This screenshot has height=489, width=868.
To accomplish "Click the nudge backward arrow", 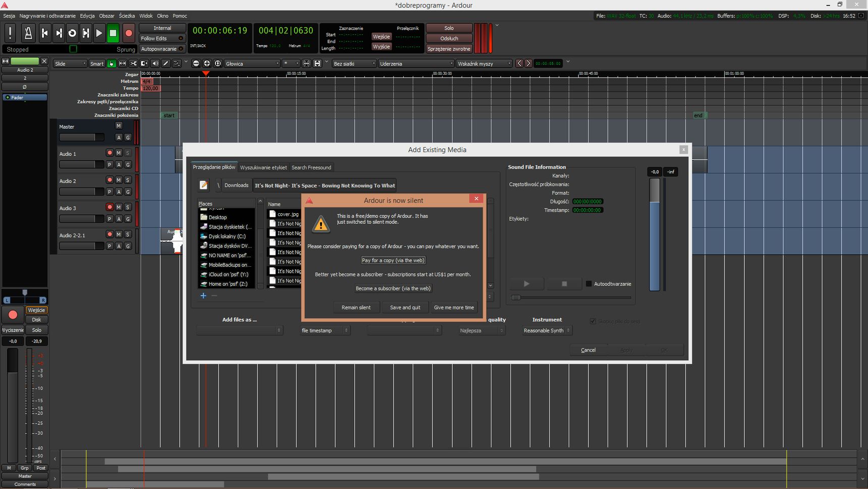I will (519, 63).
